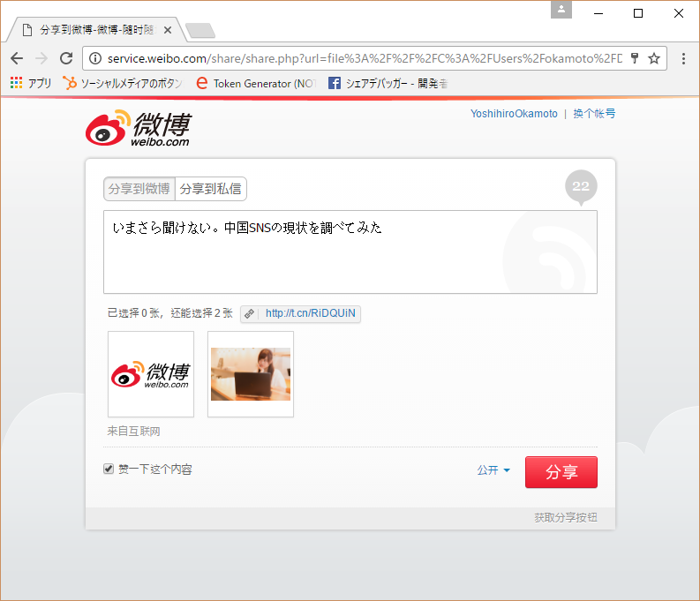This screenshot has width=700, height=601.
Task: Click the red 分享 button
Action: coord(561,472)
